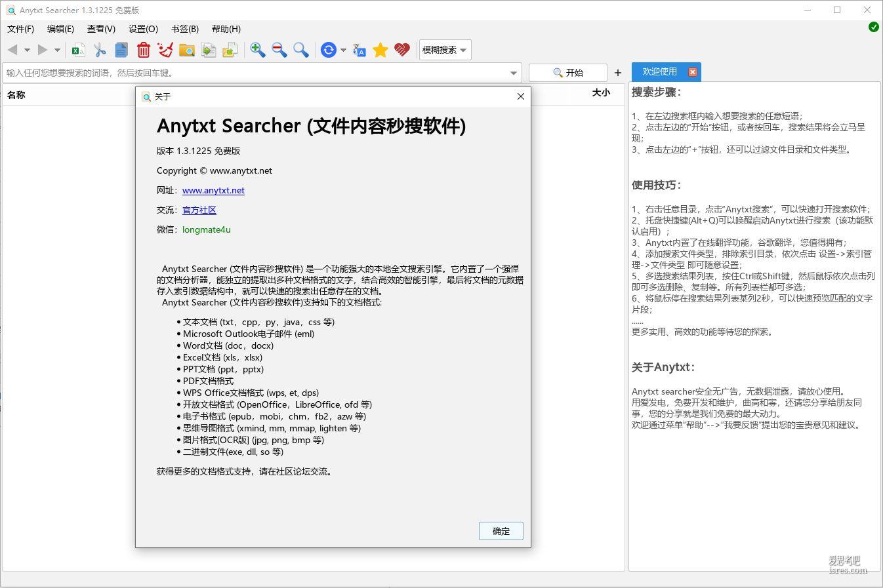Click the 大小 column header

601,92
